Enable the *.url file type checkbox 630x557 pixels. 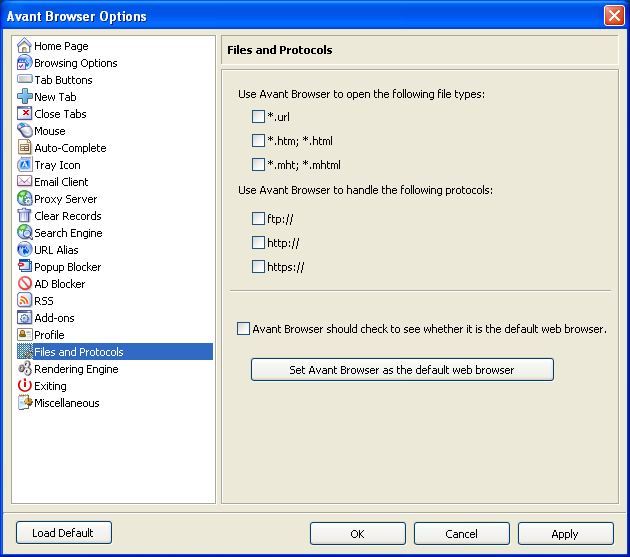click(x=258, y=117)
